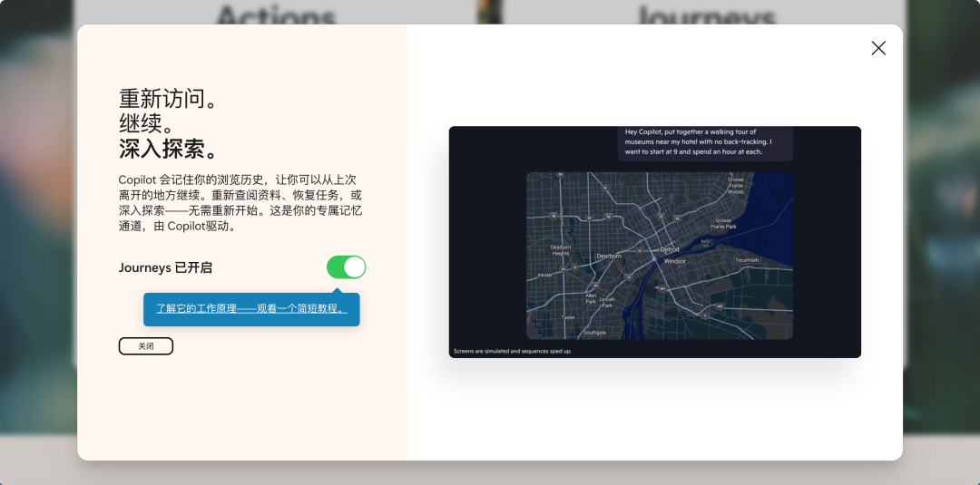Click the Dearborn city label on map
The width and height of the screenshot is (980, 485).
click(x=609, y=257)
